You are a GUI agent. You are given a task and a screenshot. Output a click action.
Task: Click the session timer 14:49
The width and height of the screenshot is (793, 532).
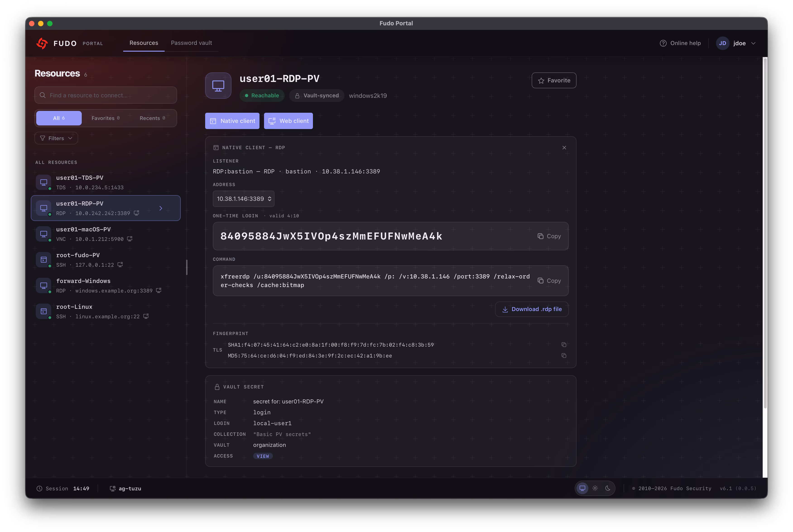(81, 489)
